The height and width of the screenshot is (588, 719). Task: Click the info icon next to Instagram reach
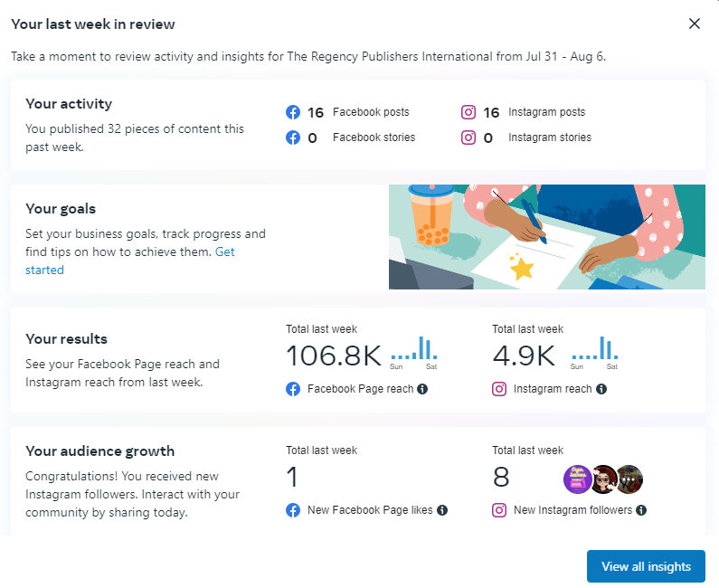[601, 389]
